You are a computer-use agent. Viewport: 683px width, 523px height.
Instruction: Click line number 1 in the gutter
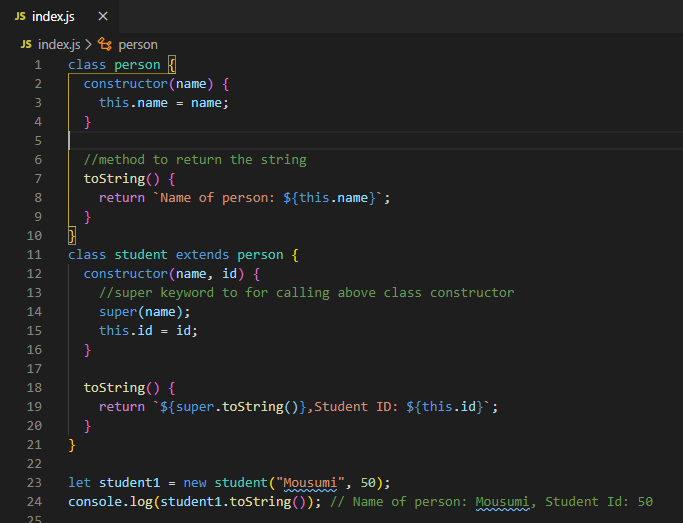point(38,65)
